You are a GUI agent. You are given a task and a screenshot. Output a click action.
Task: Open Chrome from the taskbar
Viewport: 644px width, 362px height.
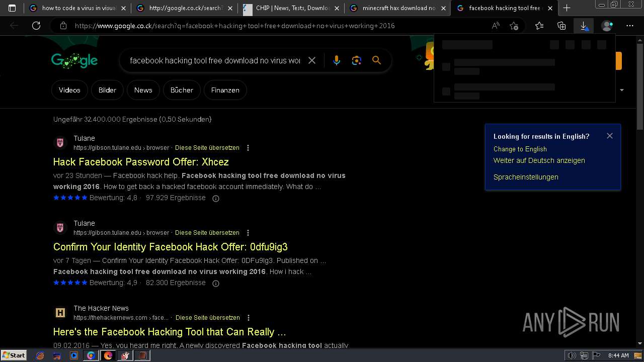[x=91, y=355]
